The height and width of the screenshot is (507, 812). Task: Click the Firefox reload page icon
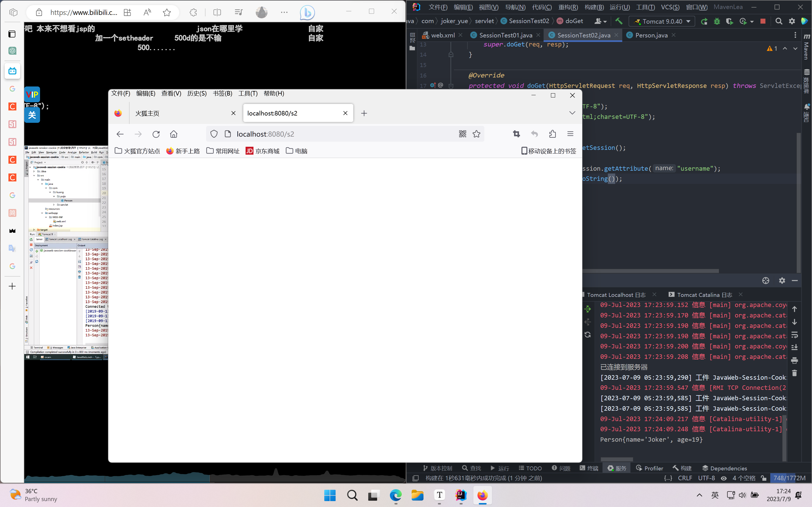[156, 134]
